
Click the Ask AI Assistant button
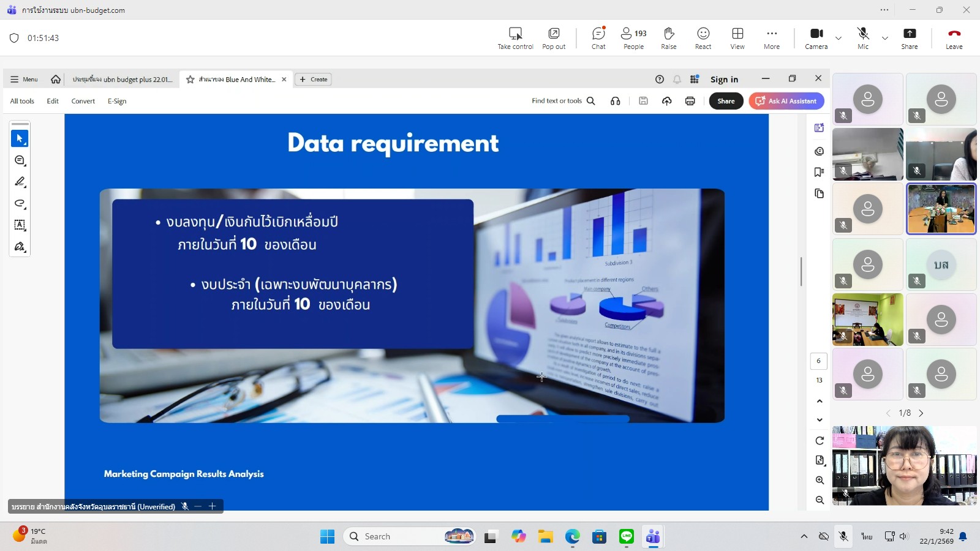tap(786, 101)
